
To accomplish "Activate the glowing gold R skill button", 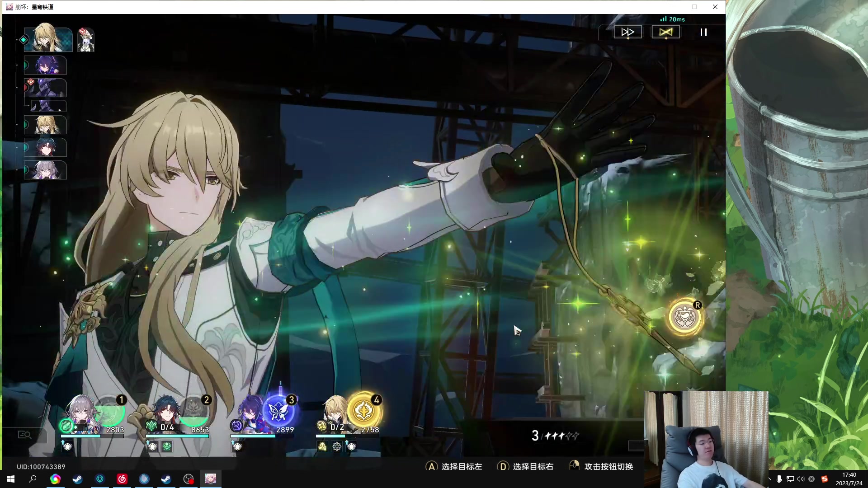I will 685,317.
